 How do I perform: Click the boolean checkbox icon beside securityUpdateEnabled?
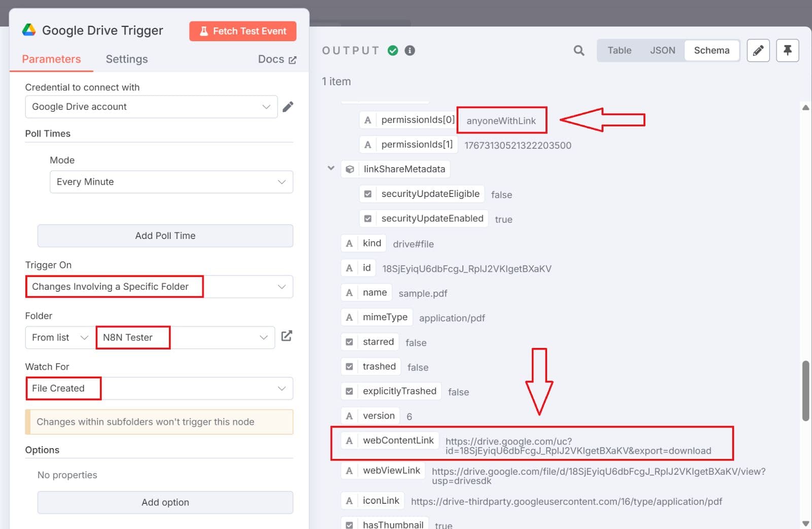(x=367, y=218)
